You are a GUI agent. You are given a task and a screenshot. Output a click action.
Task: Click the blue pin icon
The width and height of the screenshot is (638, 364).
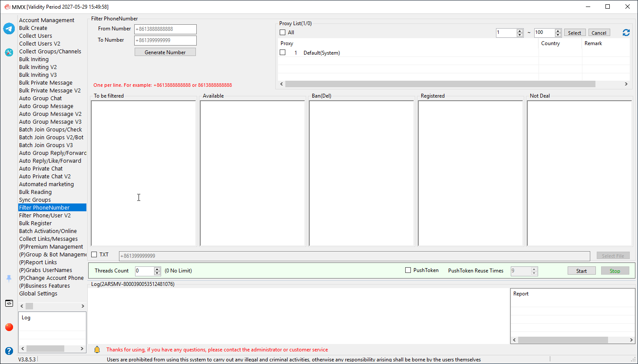[x=9, y=279]
